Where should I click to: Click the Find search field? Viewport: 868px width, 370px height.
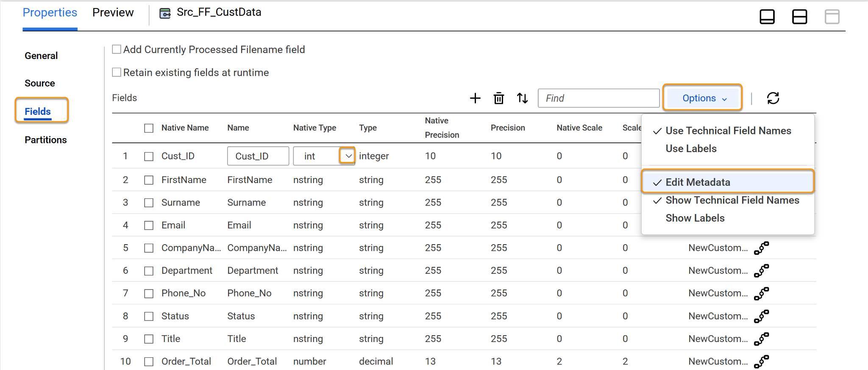click(x=598, y=98)
